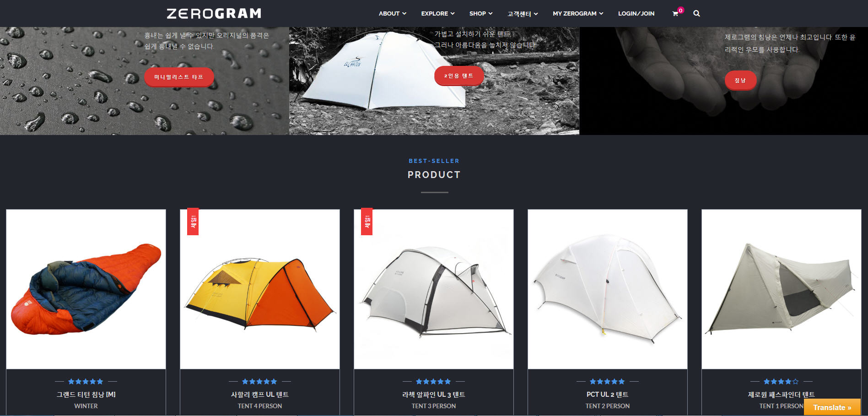Click the four-star rating of the Zero1 Pathfinder tent
Viewport: 868px width, 416px height.
click(x=781, y=382)
